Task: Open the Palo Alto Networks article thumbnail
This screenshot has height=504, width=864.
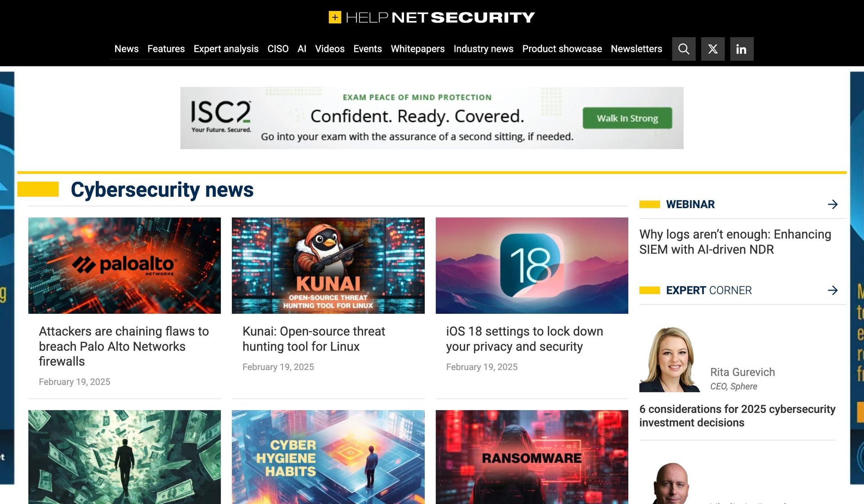Action: pyautogui.click(x=125, y=266)
